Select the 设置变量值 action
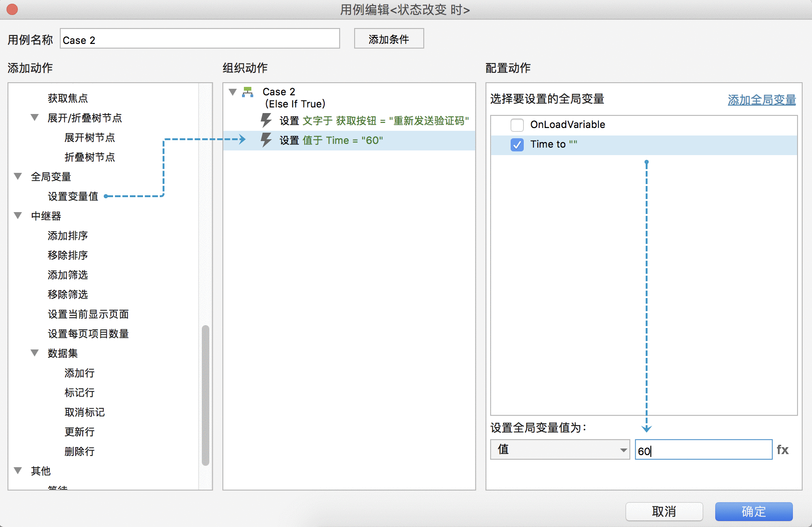 (x=73, y=196)
